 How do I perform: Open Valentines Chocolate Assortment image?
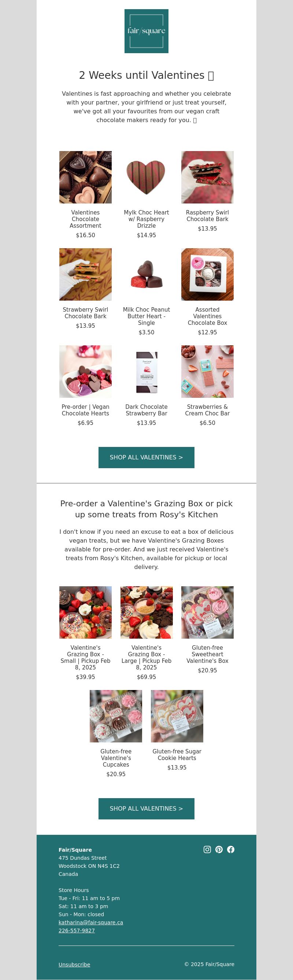[85, 177]
